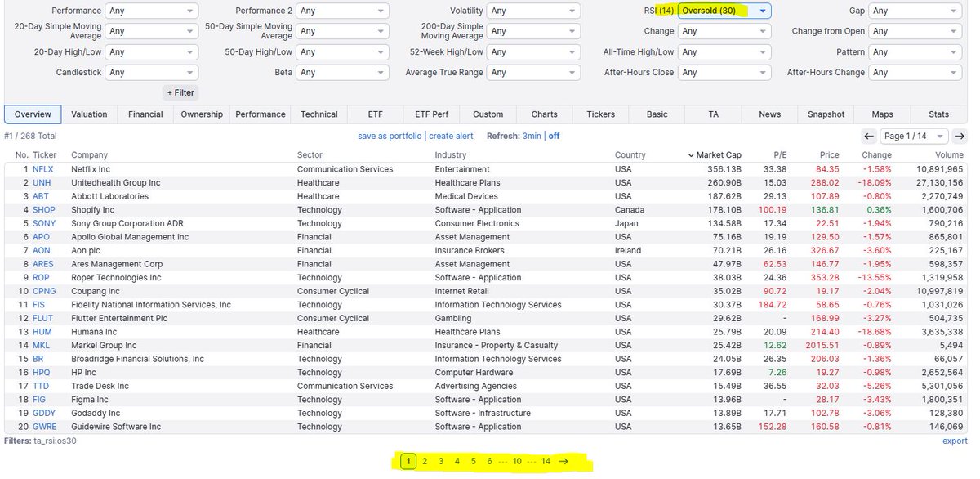980x479 pixels.
Task: Go to page 10 in pagination
Action: (x=517, y=462)
